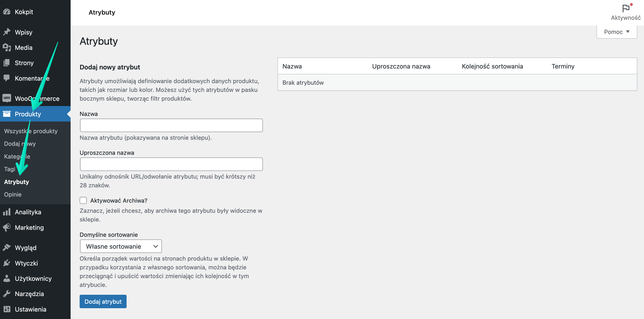This screenshot has height=319, width=644.
Task: Click the Analityka bar chart icon
Action: coord(7,212)
